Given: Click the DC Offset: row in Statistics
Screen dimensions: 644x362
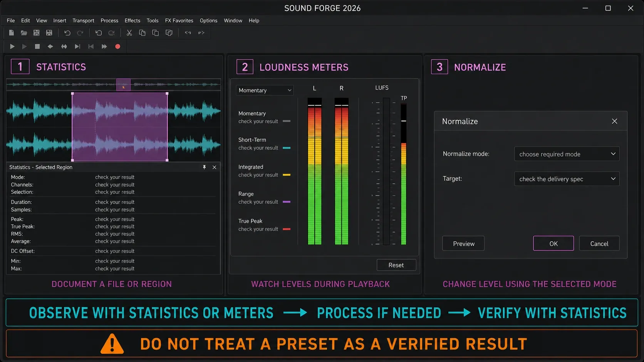Looking at the screenshot, I should pyautogui.click(x=113, y=251).
